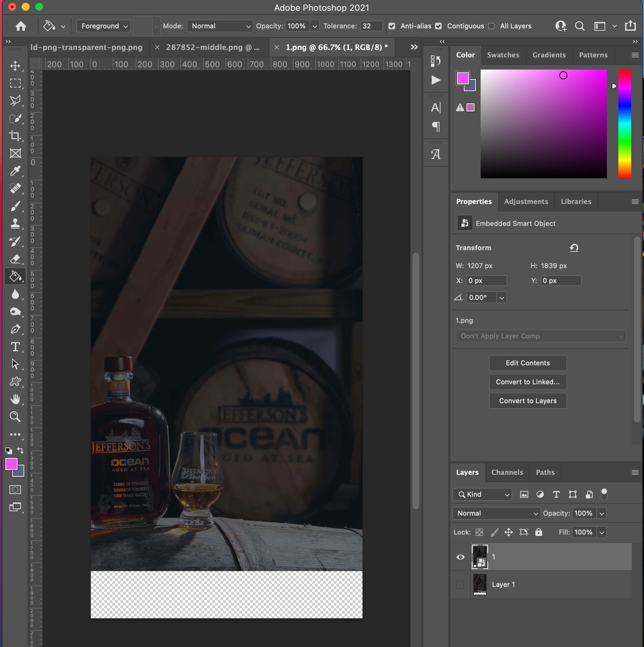Swap foreground and background colors
The width and height of the screenshot is (644, 647).
[21, 450]
